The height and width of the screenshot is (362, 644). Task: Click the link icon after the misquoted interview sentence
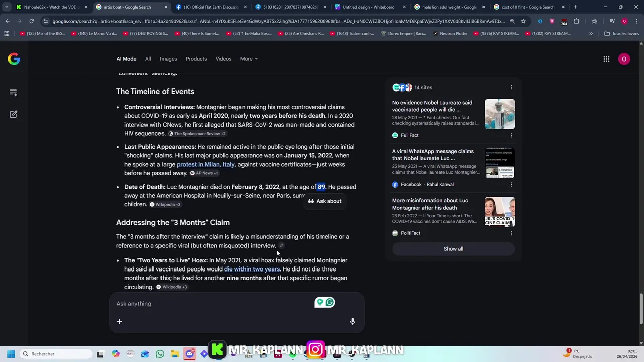pos(281,246)
